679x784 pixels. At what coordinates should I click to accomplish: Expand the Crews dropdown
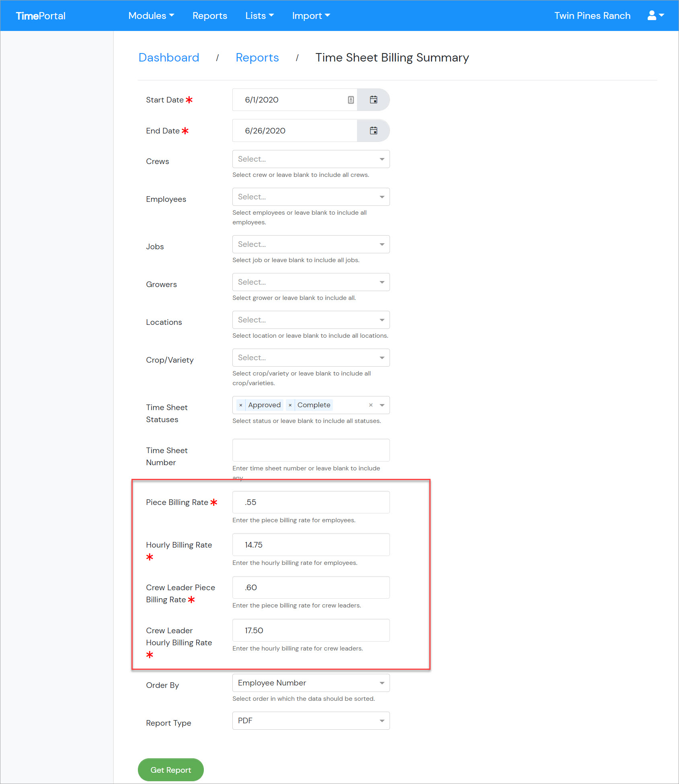pos(311,159)
